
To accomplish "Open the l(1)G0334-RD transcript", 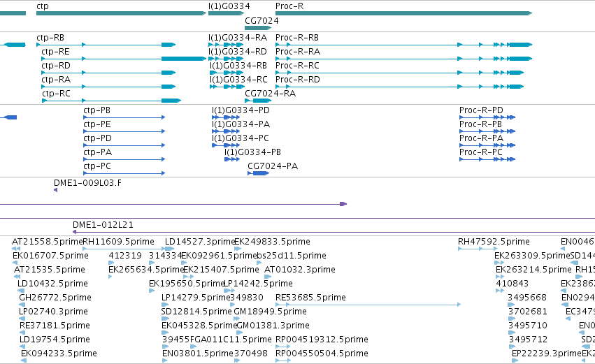I will click(x=238, y=52).
